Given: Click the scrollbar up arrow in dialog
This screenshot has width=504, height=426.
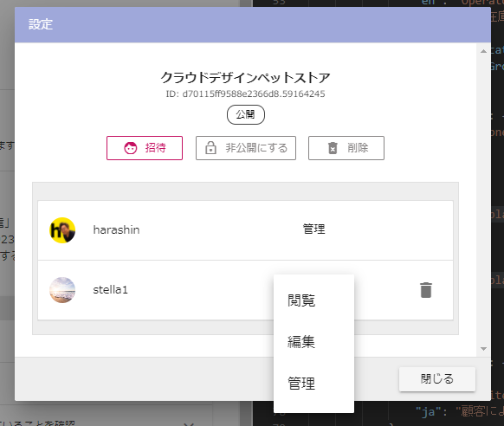Looking at the screenshot, I should tap(483, 51).
